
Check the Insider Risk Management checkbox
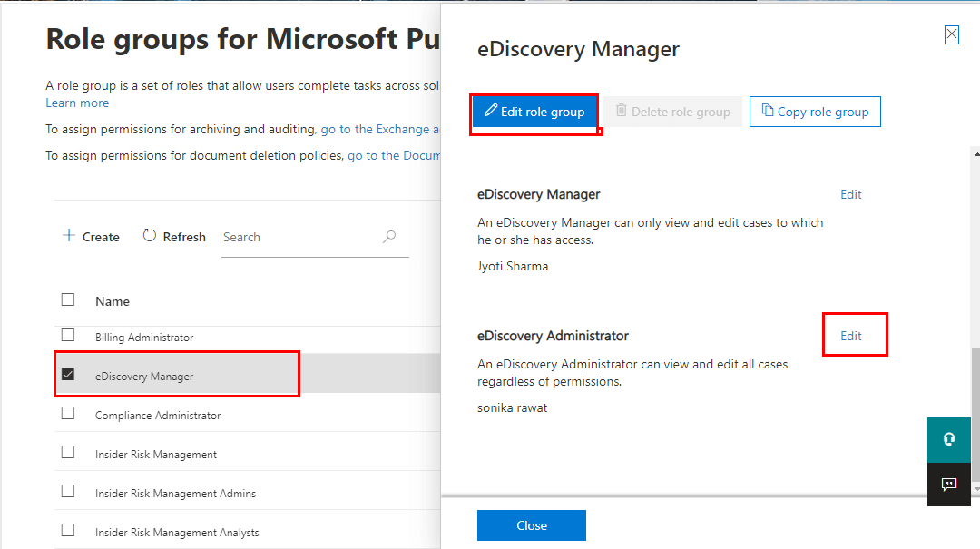coord(68,452)
